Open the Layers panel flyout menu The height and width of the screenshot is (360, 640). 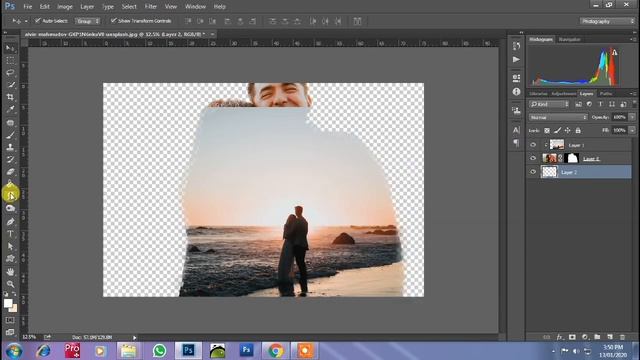(632, 94)
